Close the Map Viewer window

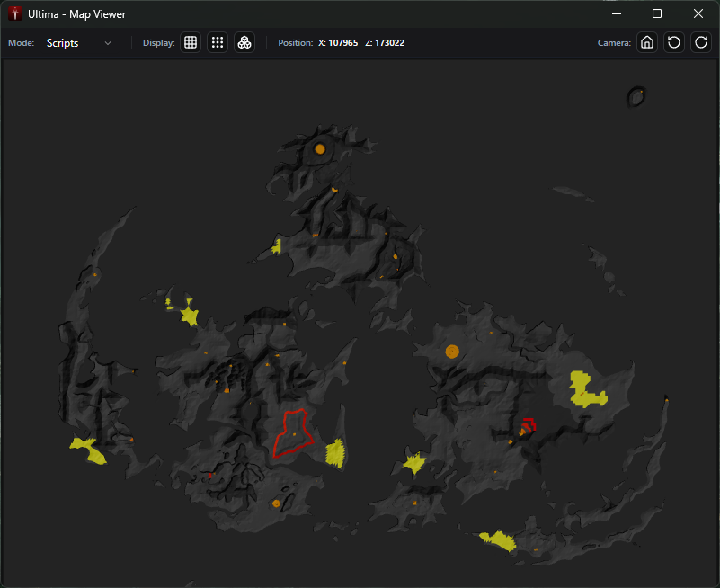click(698, 13)
